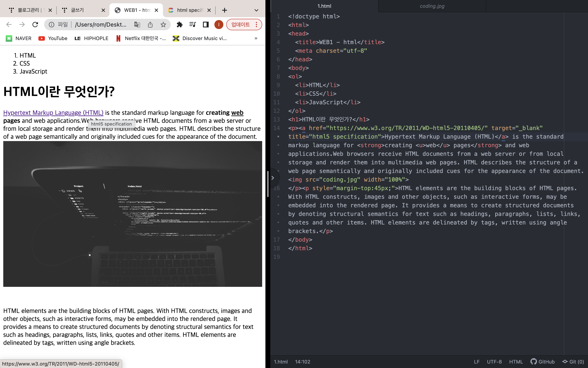Click the address bar URL field
Screen dimensions: 588x368
click(101, 25)
